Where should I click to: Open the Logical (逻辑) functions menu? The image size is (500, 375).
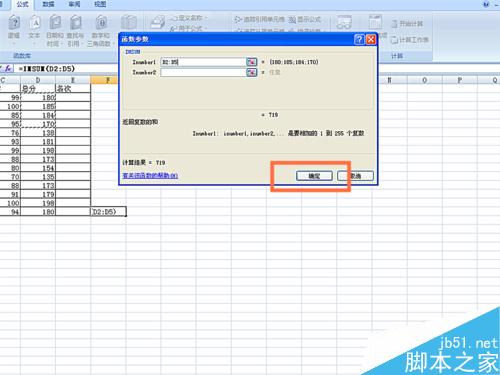coord(14,30)
